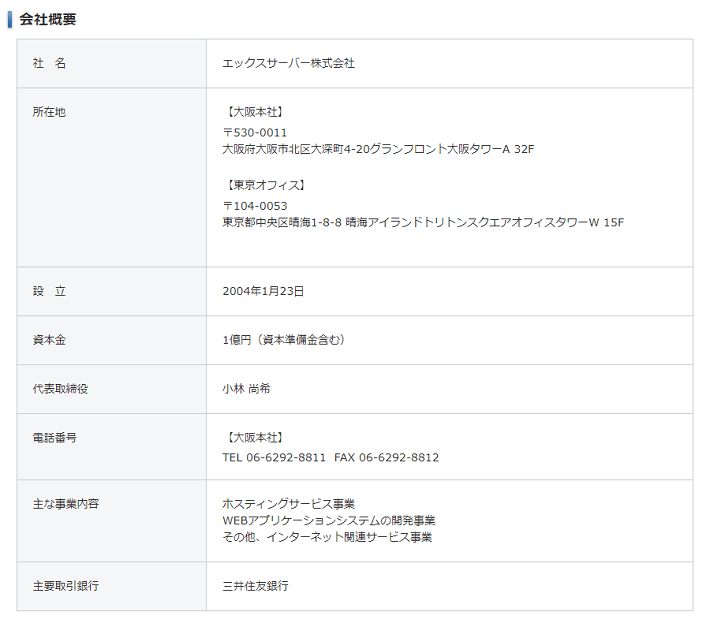Click the Osaka address グランフロント大阪タワーA 32F

[378, 149]
